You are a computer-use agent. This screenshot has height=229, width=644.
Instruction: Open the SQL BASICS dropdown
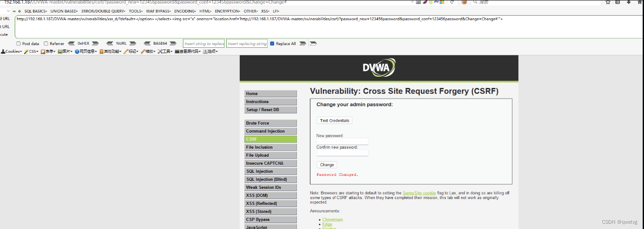[x=36, y=11]
